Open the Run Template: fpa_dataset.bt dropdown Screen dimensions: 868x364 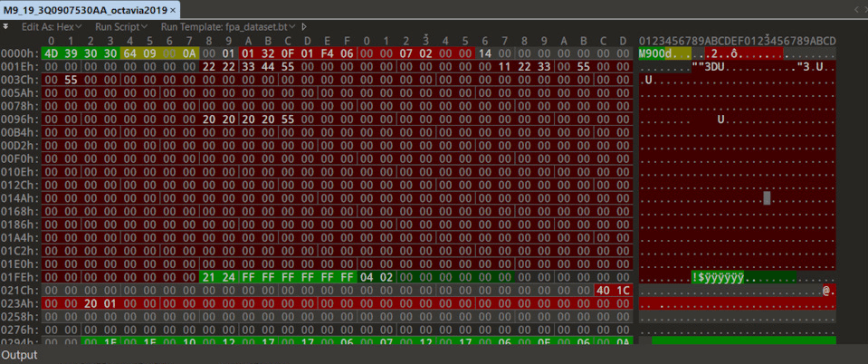pos(226,26)
